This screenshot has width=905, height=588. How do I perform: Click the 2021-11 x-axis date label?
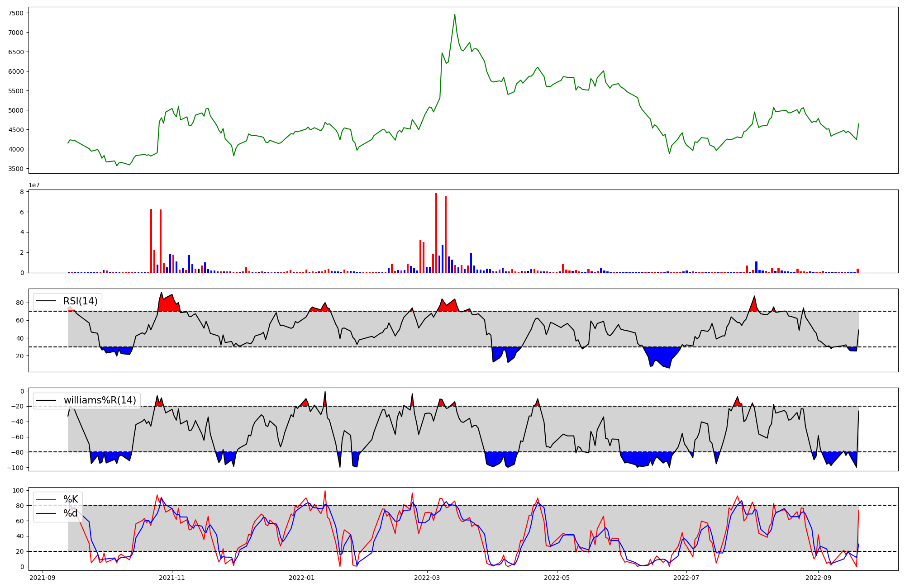click(172, 578)
